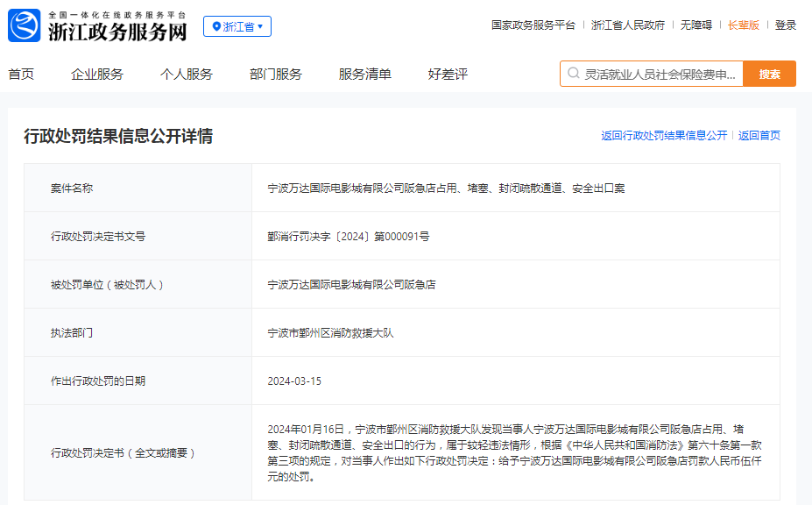Open 好差评 menu item
This screenshot has width=812, height=505.
tap(448, 75)
